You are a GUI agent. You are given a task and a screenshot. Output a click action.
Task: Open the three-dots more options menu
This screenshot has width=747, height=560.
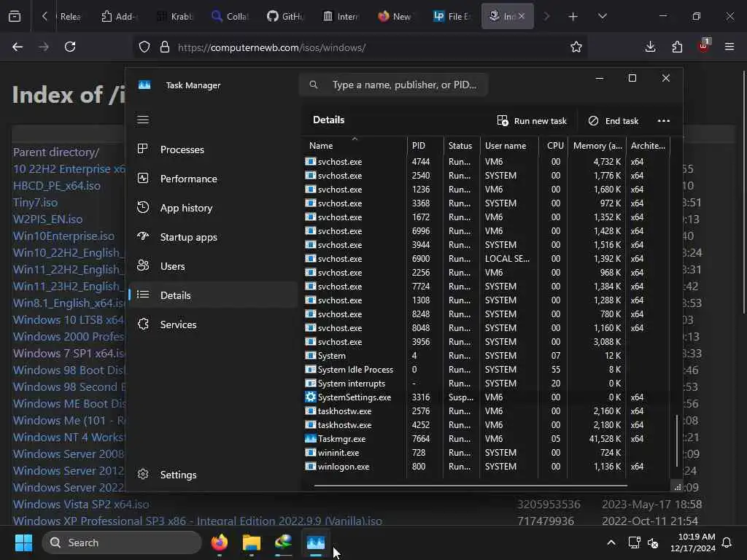tap(664, 121)
